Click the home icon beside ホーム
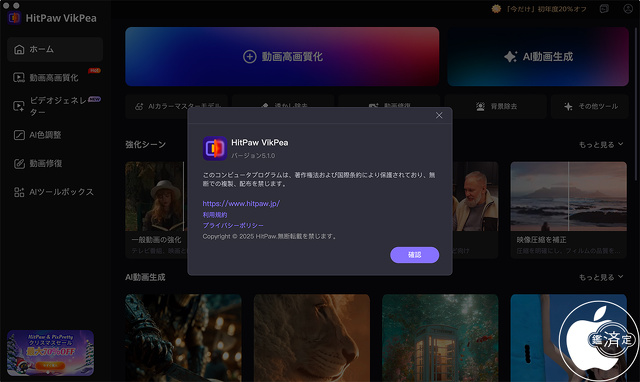 19,49
